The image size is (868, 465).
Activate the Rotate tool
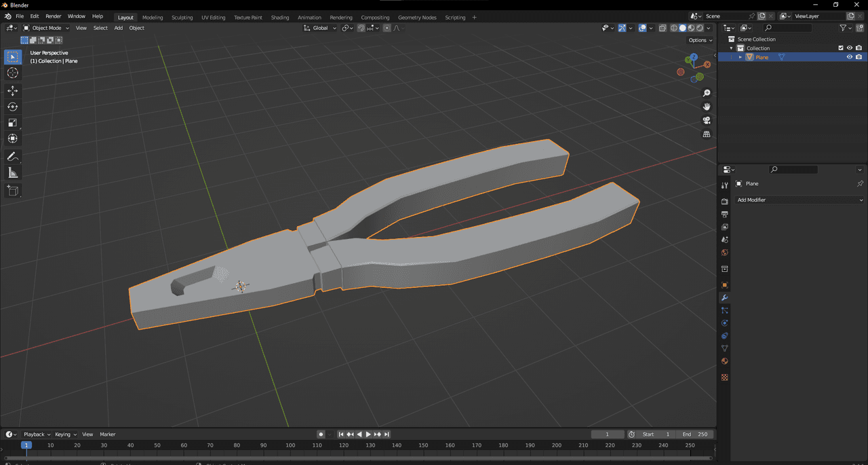(12, 107)
